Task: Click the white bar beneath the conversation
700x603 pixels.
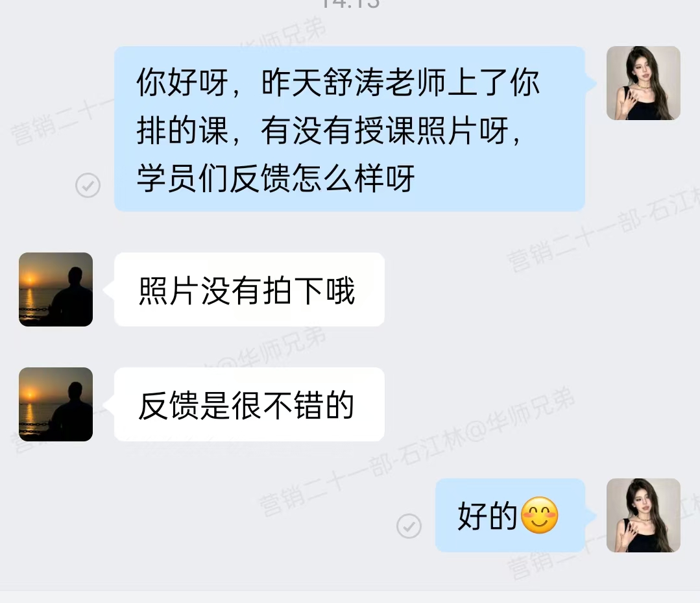Action: [x=350, y=597]
